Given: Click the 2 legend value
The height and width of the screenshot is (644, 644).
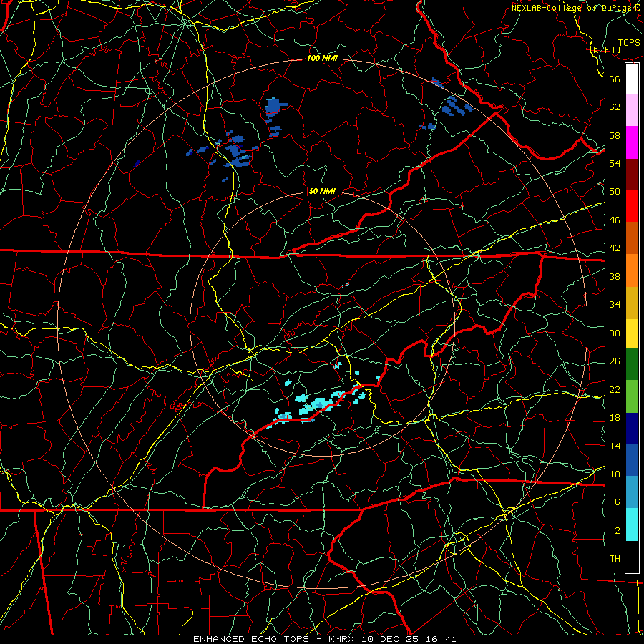Looking at the screenshot, I should tap(618, 531).
